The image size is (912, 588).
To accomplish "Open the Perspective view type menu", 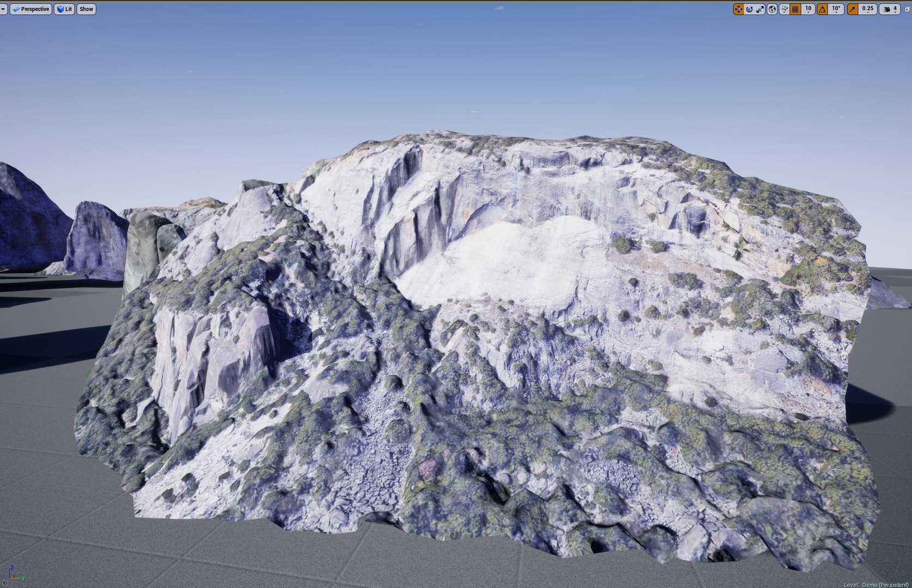I will pos(31,9).
